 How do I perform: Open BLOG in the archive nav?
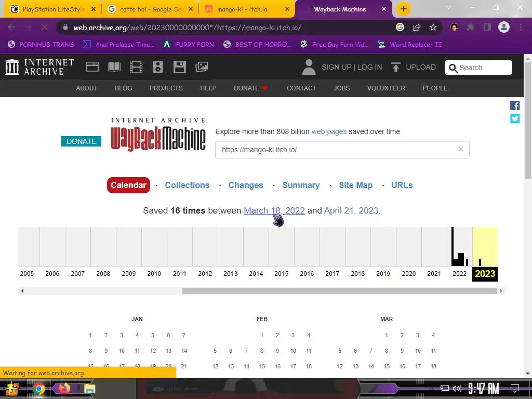[x=123, y=88]
